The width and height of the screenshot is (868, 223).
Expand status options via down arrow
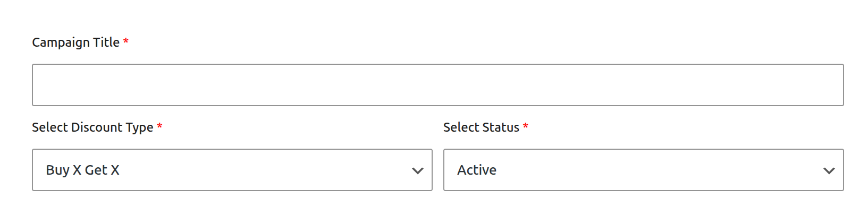[829, 170]
